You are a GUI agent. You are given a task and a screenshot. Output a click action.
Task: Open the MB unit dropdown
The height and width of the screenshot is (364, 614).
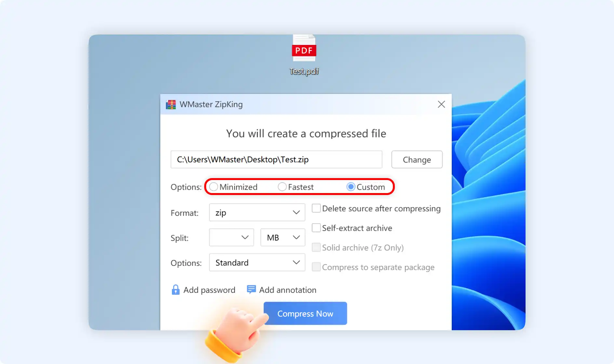coord(283,238)
